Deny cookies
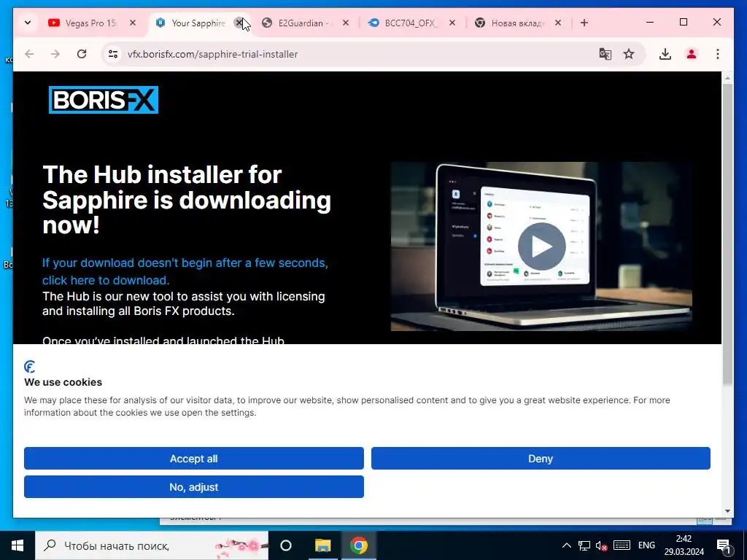The height and width of the screenshot is (560, 747). [x=541, y=459]
